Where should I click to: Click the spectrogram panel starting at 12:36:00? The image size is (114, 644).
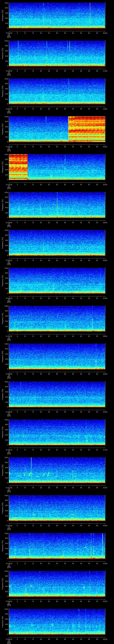57,281
